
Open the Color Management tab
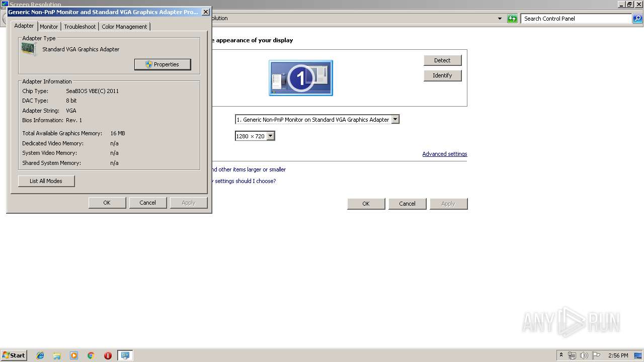pos(124,27)
